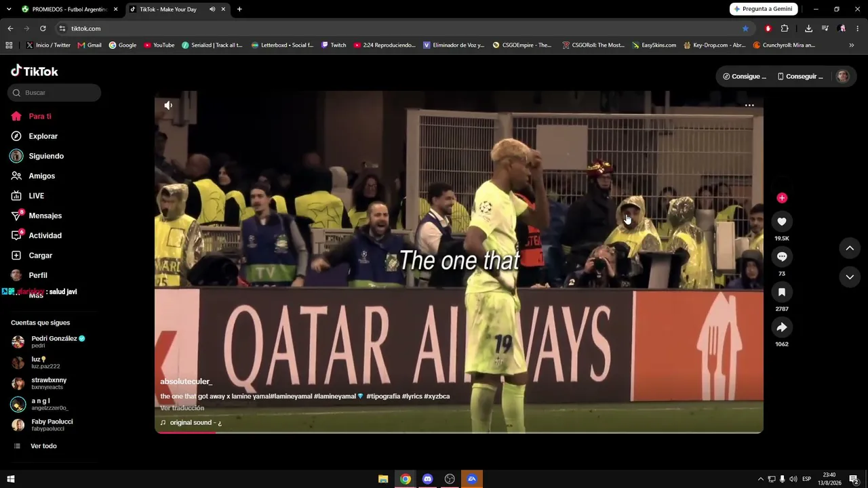This screenshot has height=488, width=868.
Task: Open the Chrome extensions puzzle menu
Action: click(x=785, y=28)
